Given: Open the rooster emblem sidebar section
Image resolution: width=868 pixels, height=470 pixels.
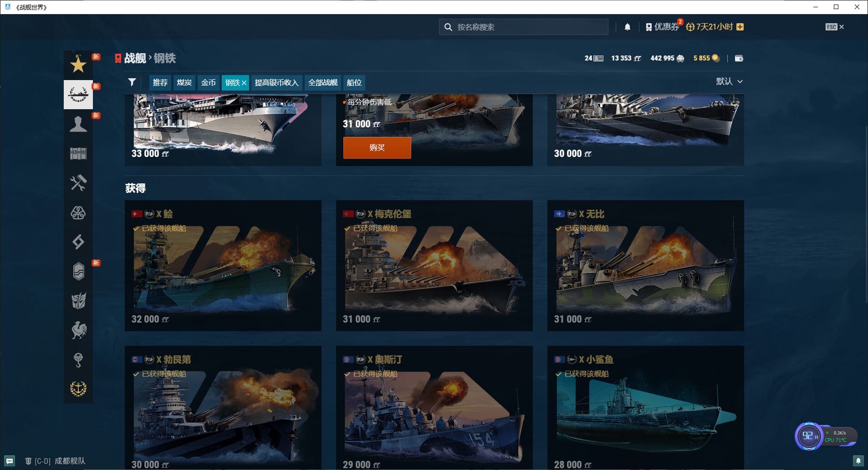Looking at the screenshot, I should click(x=78, y=330).
